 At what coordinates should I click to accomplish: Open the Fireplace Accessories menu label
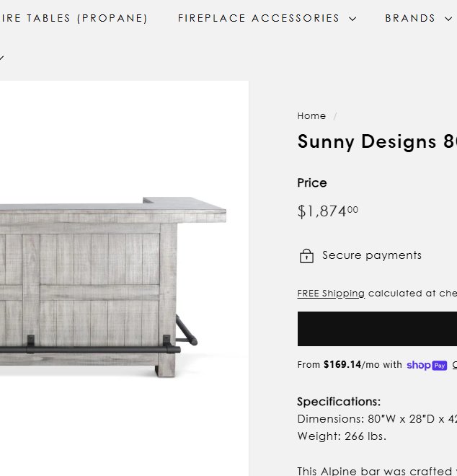click(259, 18)
